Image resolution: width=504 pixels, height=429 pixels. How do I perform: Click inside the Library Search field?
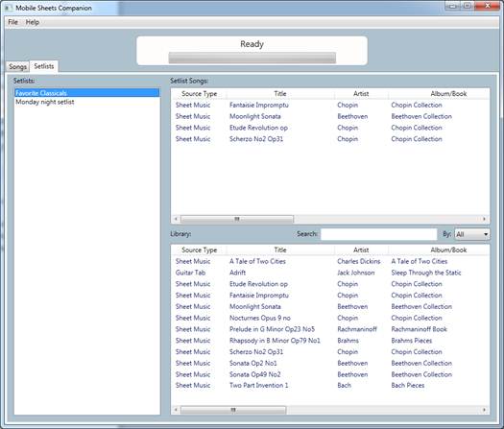[x=379, y=234]
